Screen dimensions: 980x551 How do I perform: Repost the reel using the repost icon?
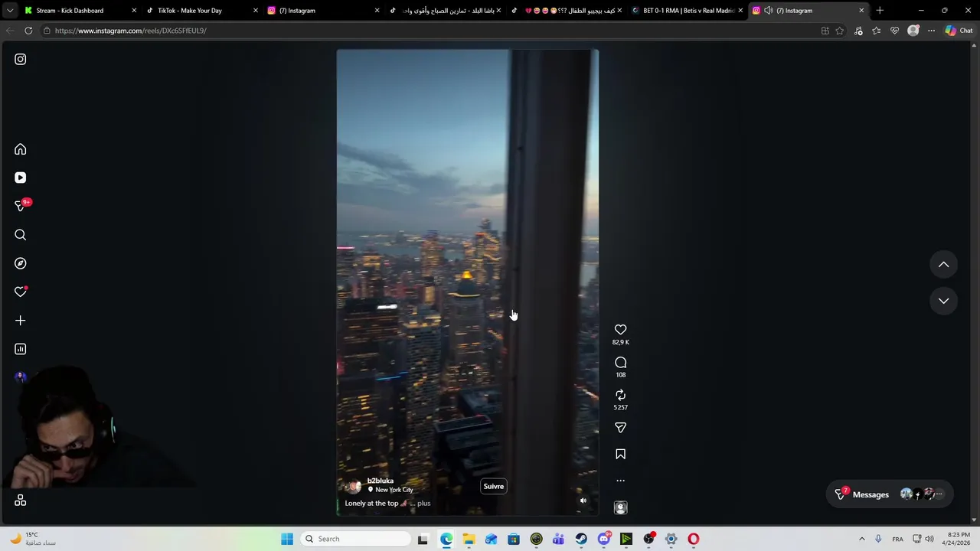click(621, 395)
